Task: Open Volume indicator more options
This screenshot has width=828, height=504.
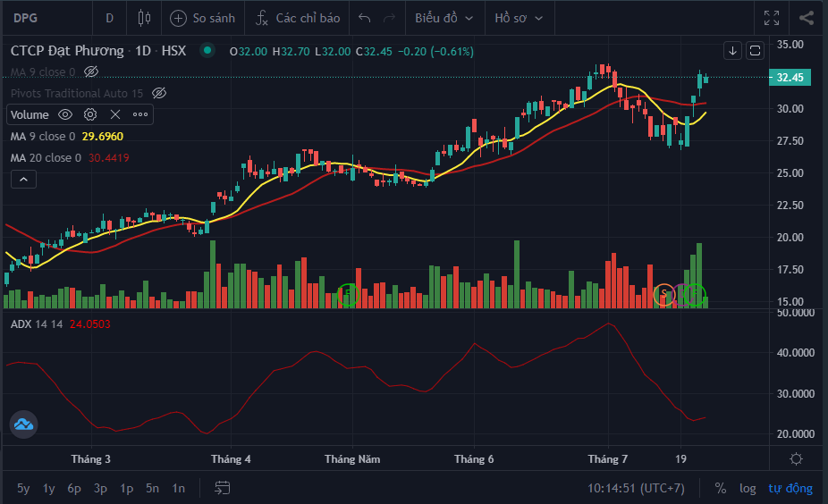Action: tap(140, 114)
